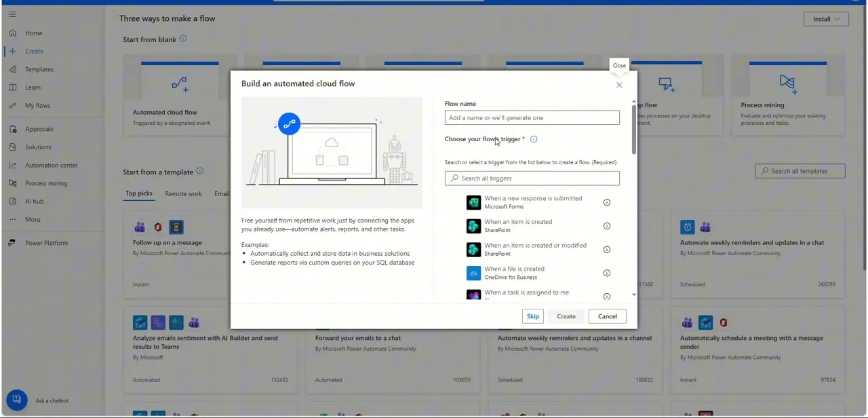Click the info icon next to Start from a template
The width and height of the screenshot is (868, 418).
coord(199,171)
